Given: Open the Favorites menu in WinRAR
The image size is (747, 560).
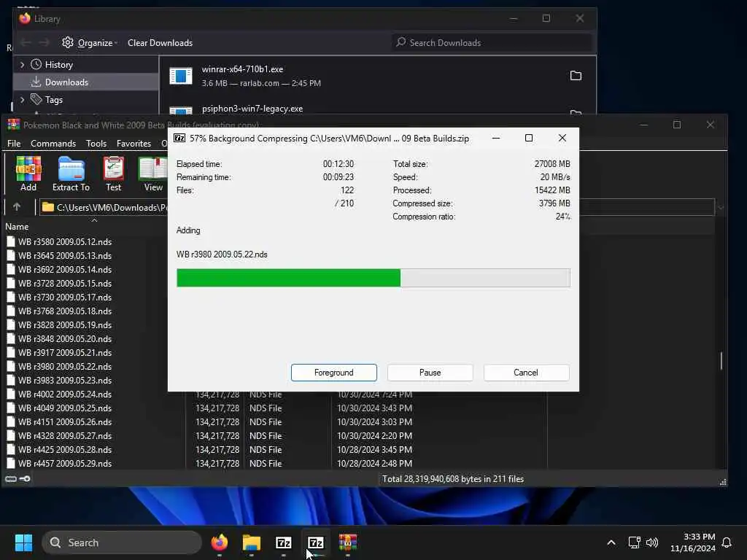Looking at the screenshot, I should (x=134, y=144).
